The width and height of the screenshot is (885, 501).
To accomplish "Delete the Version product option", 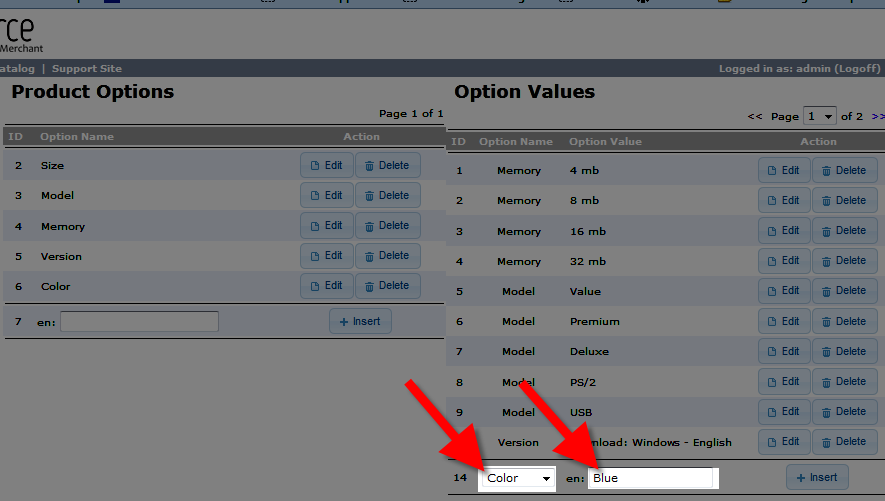I will tap(387, 255).
